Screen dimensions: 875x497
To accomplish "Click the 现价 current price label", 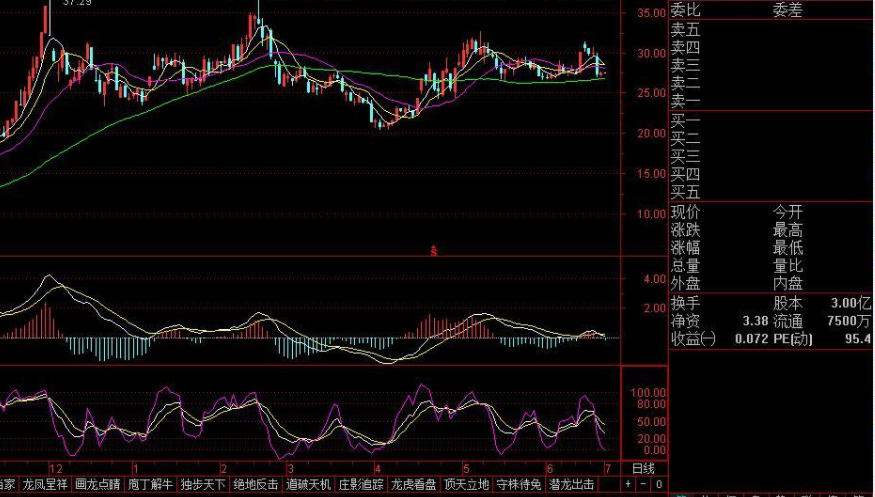I will pos(685,212).
